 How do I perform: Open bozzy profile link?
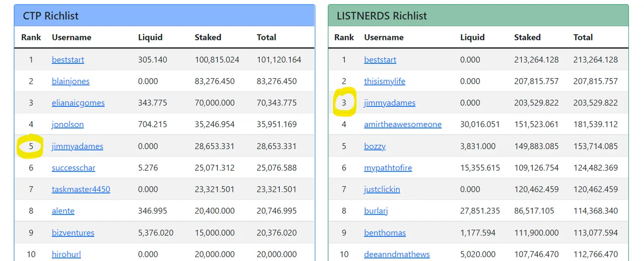[x=375, y=146]
